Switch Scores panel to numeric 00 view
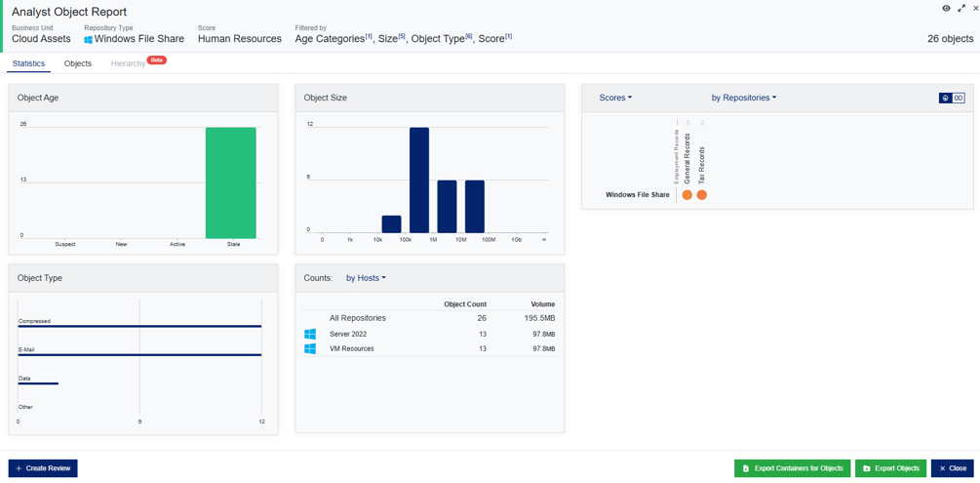 click(959, 98)
